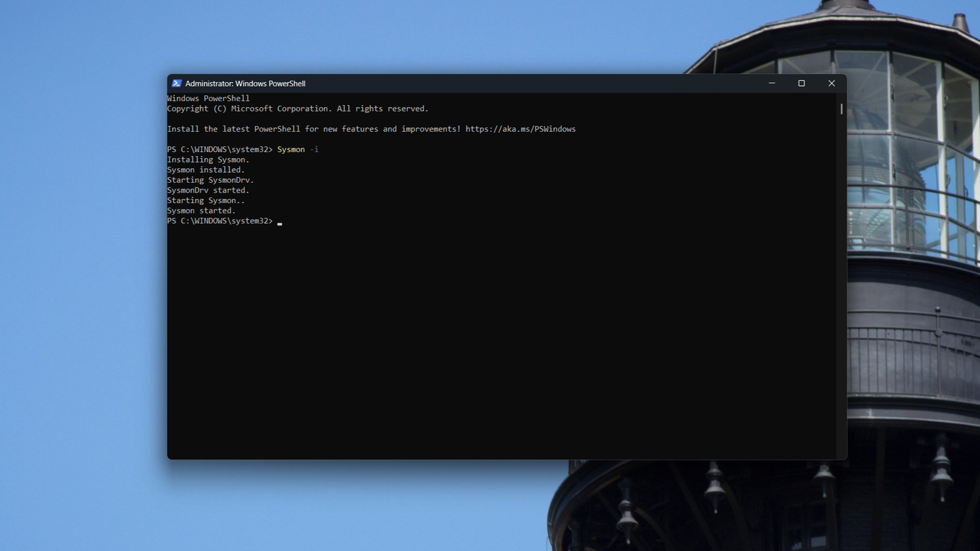
Task: Click the 'Administrator: Windows PowerShell' title text
Action: point(245,84)
